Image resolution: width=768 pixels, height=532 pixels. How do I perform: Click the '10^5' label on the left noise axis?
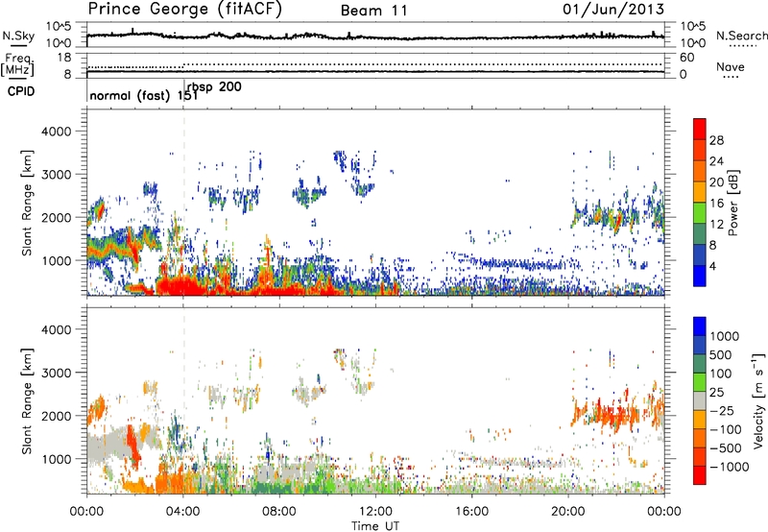(x=59, y=27)
